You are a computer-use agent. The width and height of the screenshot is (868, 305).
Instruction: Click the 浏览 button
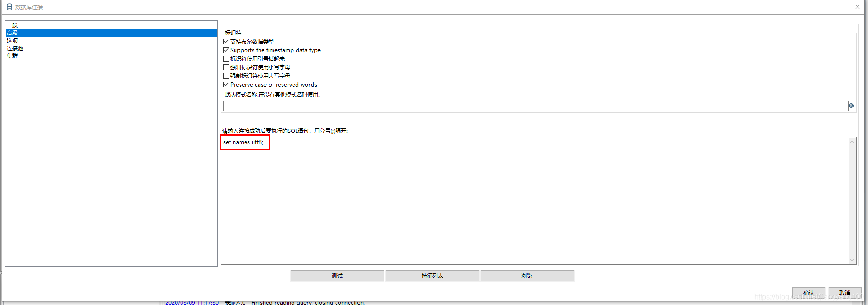click(x=528, y=276)
